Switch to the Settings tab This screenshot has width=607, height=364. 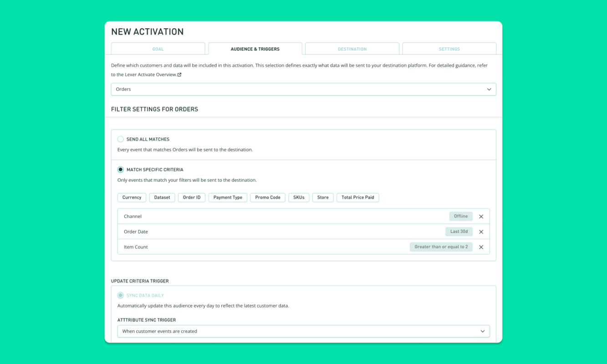[449, 49]
